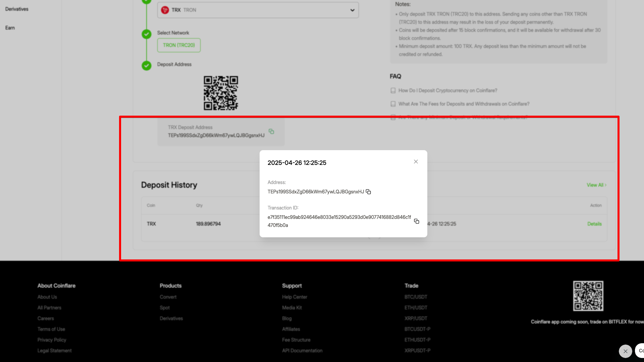Copy the TRX Deposit Address
This screenshot has width=644, height=362.
[x=271, y=131]
